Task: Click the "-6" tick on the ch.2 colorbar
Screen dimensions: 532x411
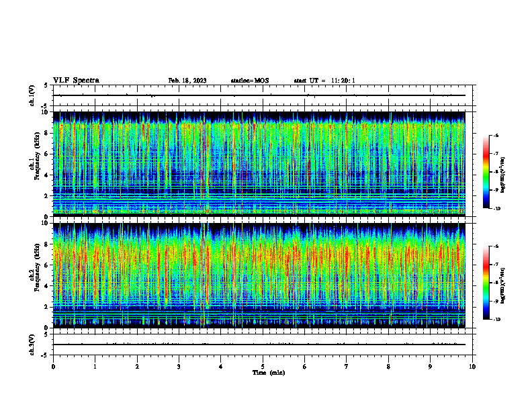Action: pos(496,246)
